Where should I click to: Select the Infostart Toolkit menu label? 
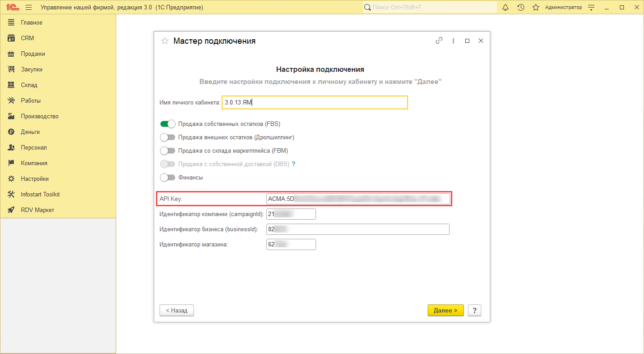(40, 194)
